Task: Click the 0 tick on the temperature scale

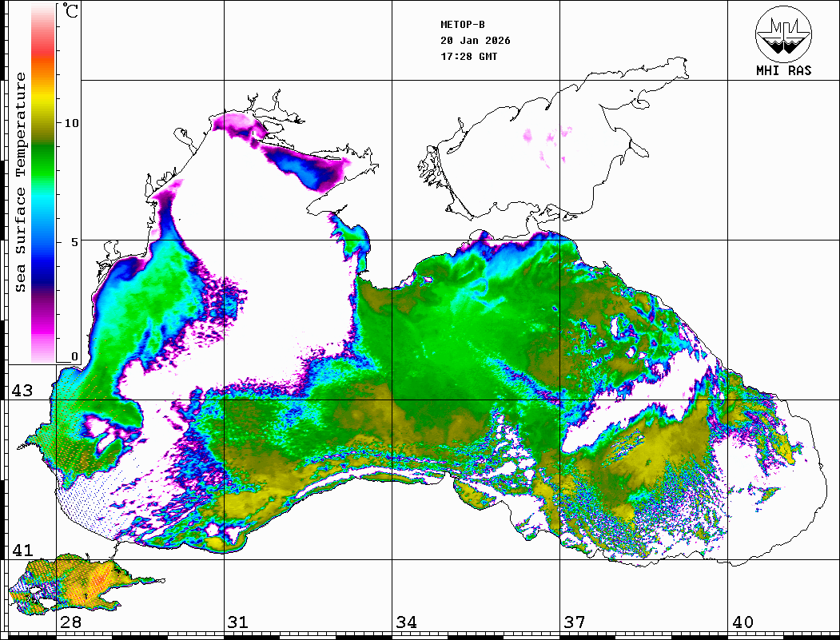Action: [x=74, y=356]
